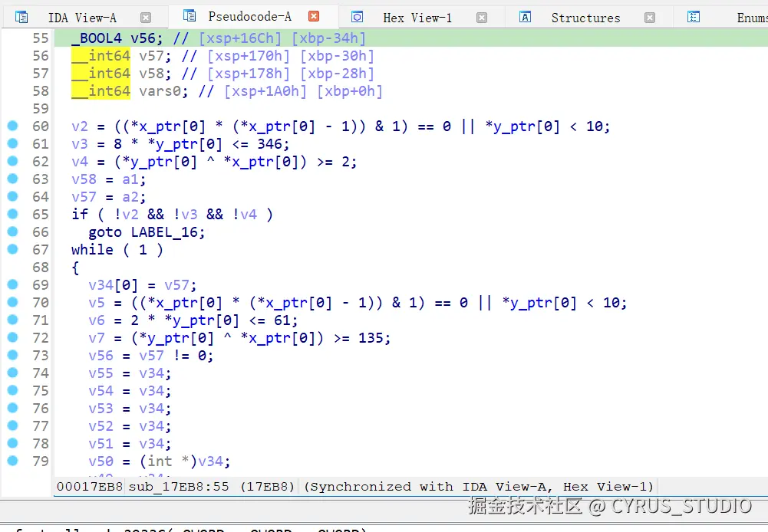
Task: Close the Pseudocode-A tab
Action: 314,16
